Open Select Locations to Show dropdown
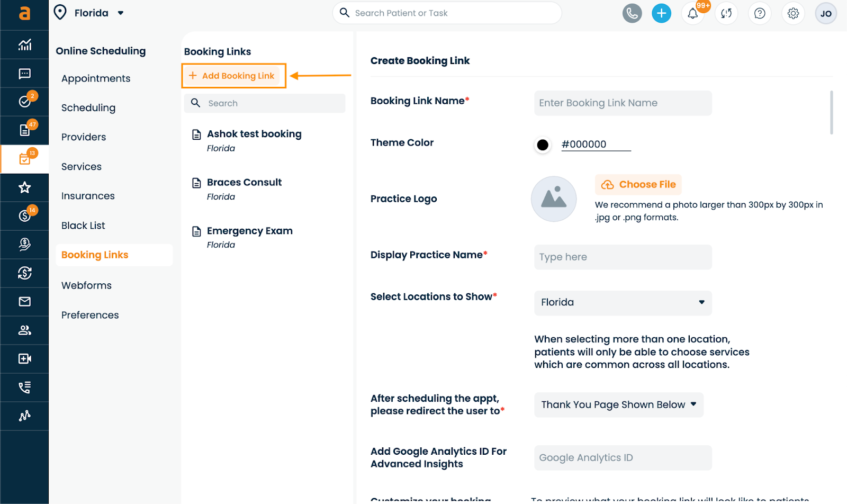Image resolution: width=847 pixels, height=504 pixels. [623, 303]
